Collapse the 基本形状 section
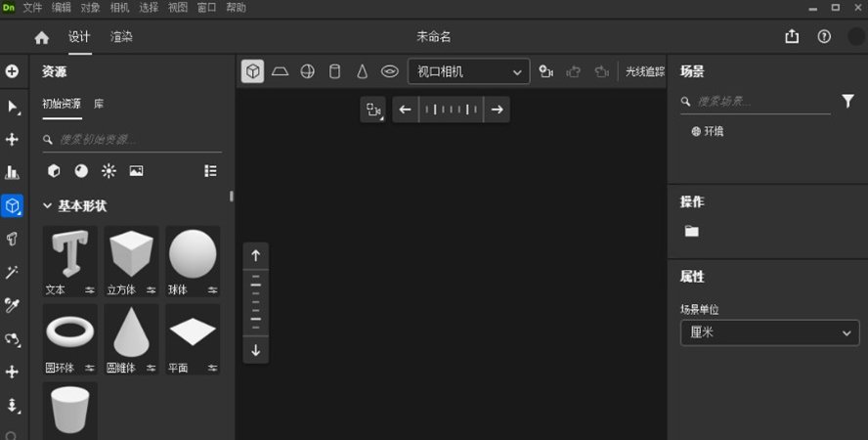The width and height of the screenshot is (868, 440). tap(47, 206)
